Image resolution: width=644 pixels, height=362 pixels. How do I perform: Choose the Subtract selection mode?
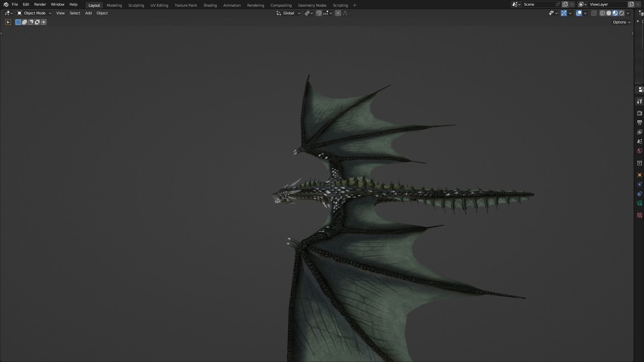tap(31, 22)
